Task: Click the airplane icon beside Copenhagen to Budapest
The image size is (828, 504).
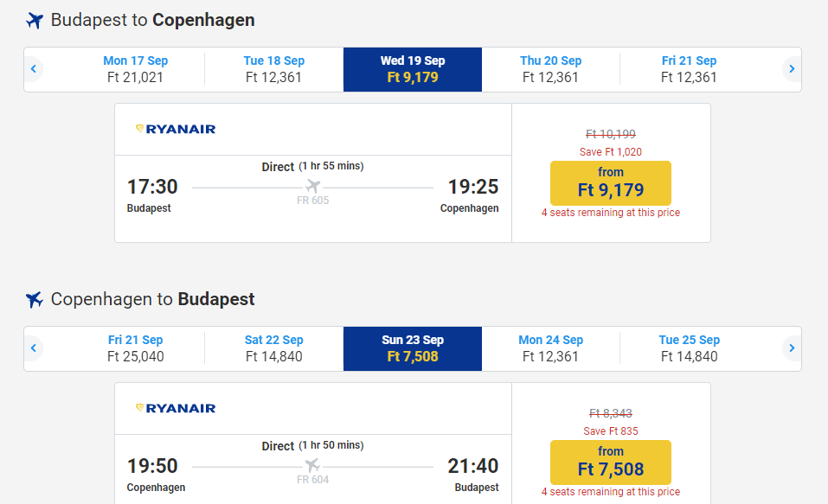Action: [35, 300]
